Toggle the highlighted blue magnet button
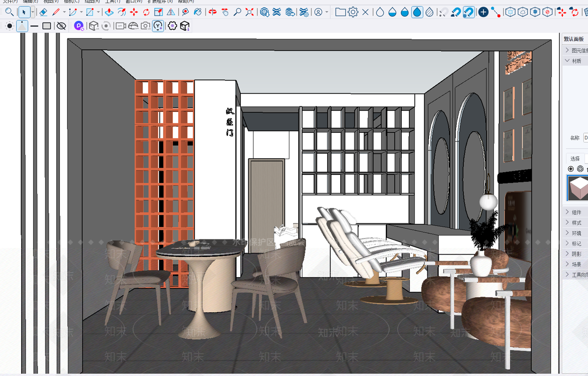588x376 pixels. coord(469,12)
